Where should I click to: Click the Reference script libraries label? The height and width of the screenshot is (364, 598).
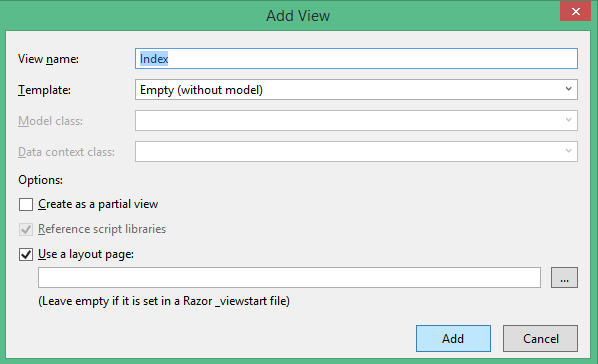[x=102, y=229]
